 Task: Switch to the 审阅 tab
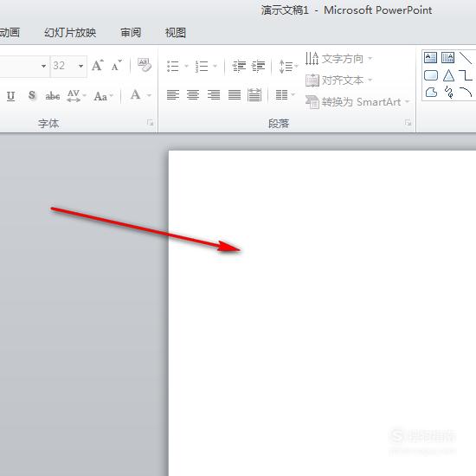[x=131, y=33]
